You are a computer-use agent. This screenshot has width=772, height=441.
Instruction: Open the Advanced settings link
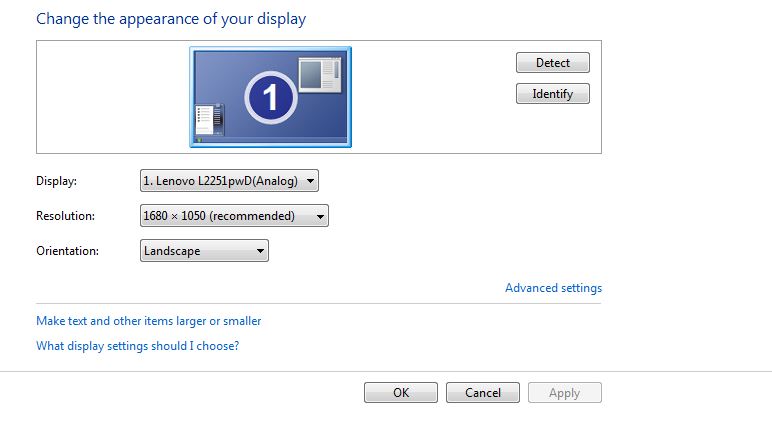click(553, 288)
